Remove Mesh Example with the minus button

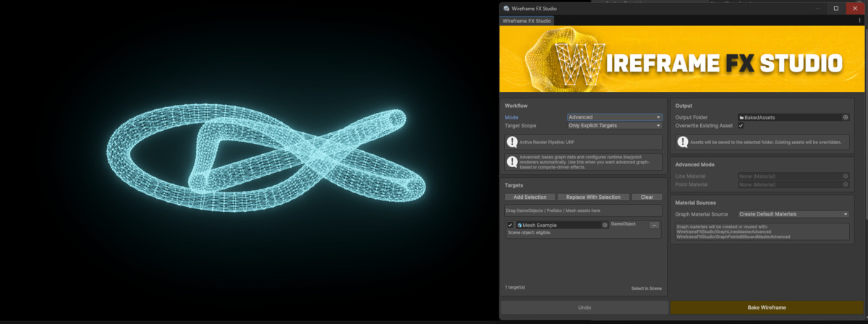[x=654, y=225]
